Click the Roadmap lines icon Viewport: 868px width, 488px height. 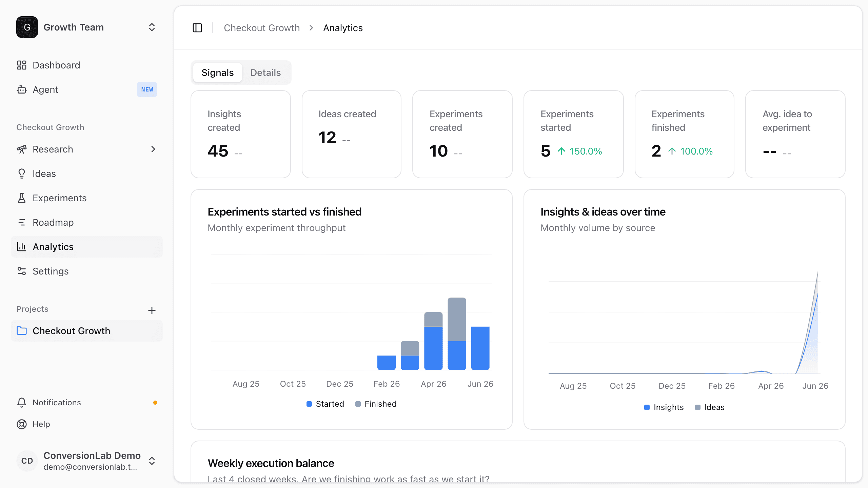(22, 222)
